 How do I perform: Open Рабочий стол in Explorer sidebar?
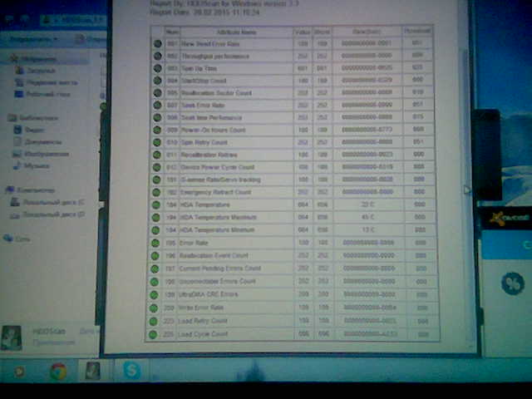42,94
